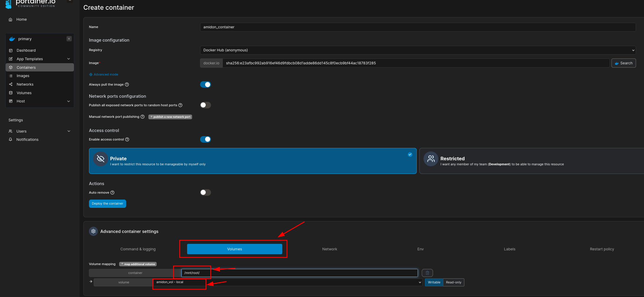This screenshot has width=644, height=297.
Task: Show help for Manual network port publishing
Action: [142, 117]
